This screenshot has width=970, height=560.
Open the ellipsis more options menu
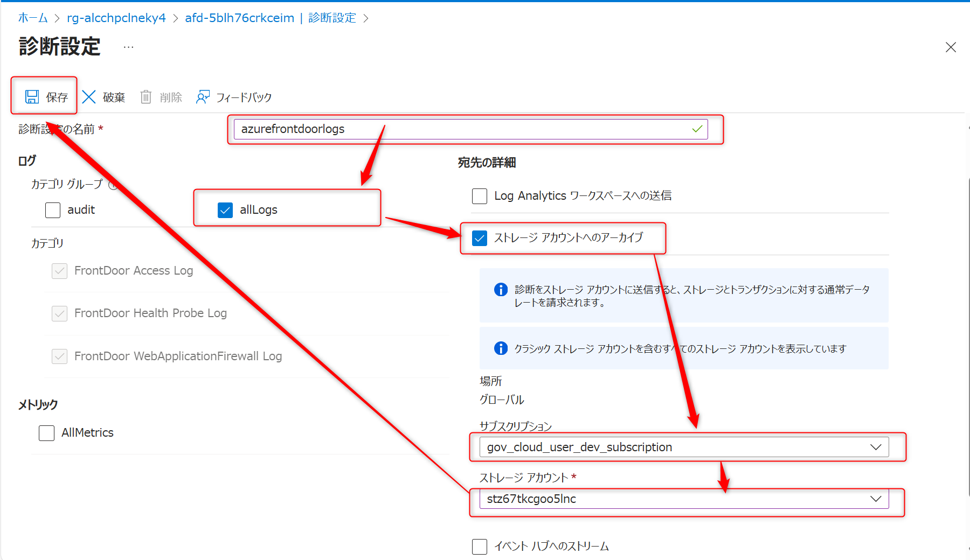(x=128, y=47)
